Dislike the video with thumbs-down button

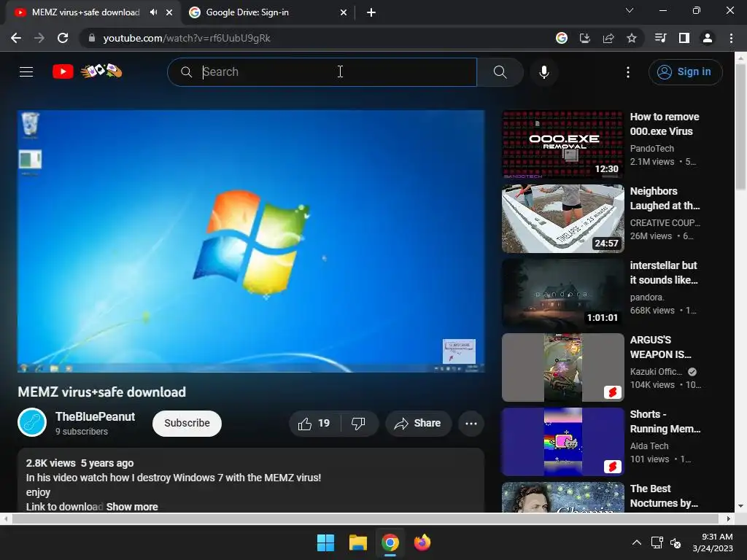(x=359, y=424)
